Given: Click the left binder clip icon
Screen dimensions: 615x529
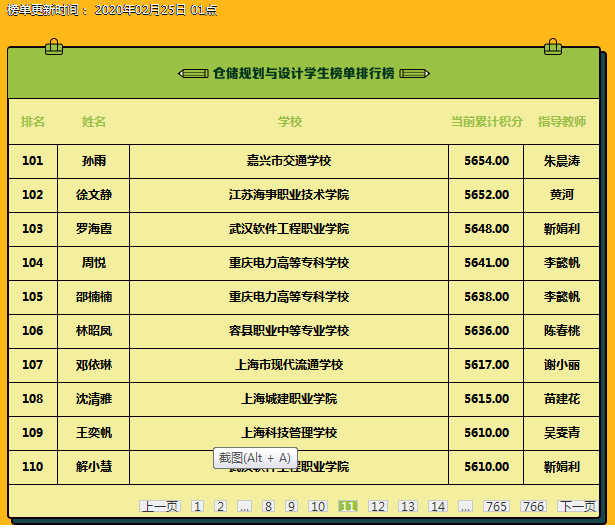Looking at the screenshot, I should (x=54, y=46).
